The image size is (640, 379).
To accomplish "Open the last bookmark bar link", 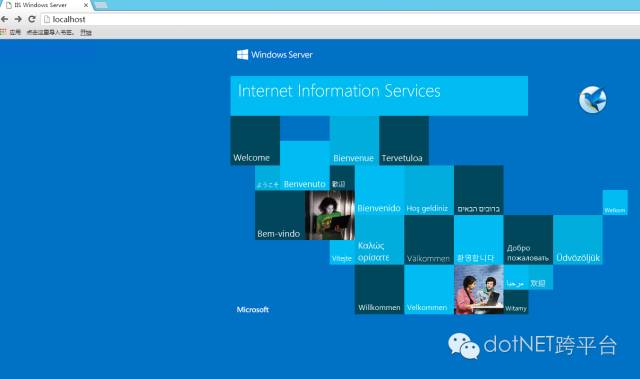I will (86, 32).
